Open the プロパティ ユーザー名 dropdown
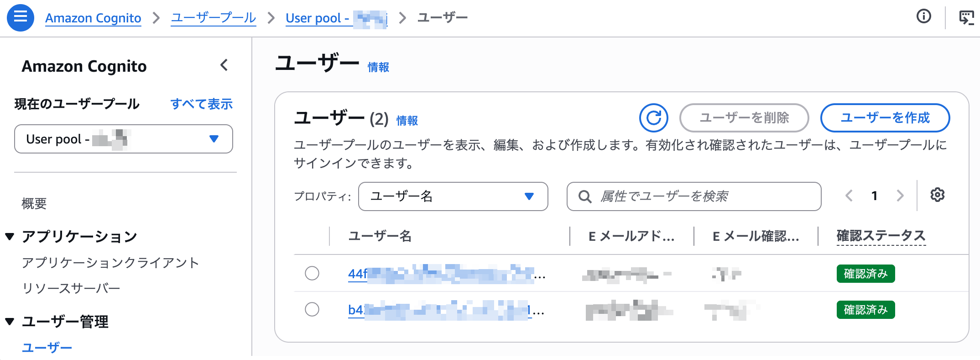The height and width of the screenshot is (360, 980). pyautogui.click(x=453, y=196)
